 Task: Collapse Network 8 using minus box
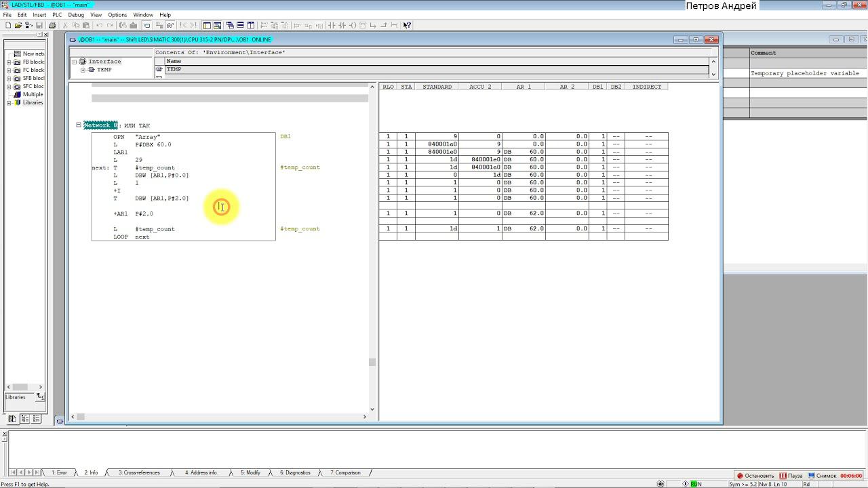(x=78, y=125)
